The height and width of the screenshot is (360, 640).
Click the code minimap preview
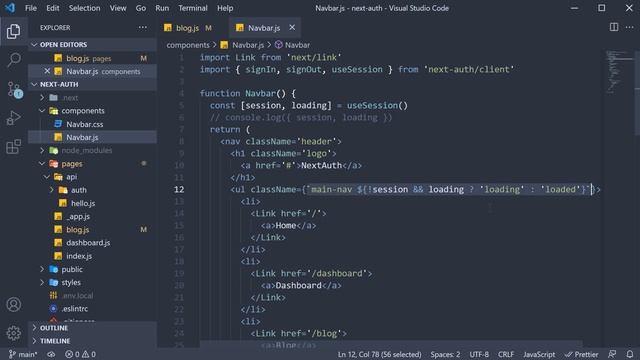click(619, 72)
